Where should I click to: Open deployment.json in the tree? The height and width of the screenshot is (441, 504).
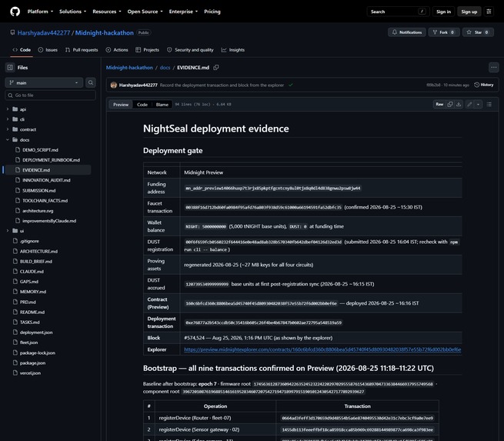(36, 332)
